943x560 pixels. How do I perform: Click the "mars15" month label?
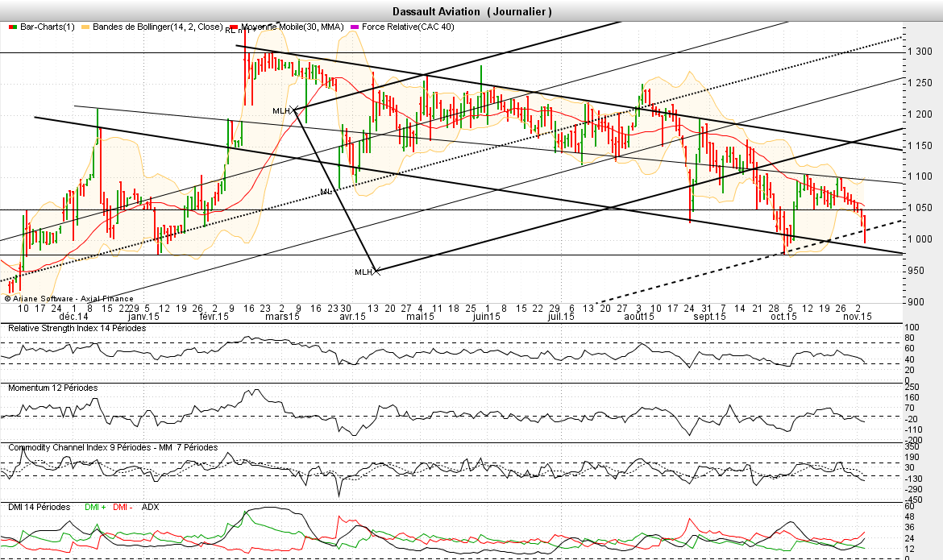click(x=283, y=317)
